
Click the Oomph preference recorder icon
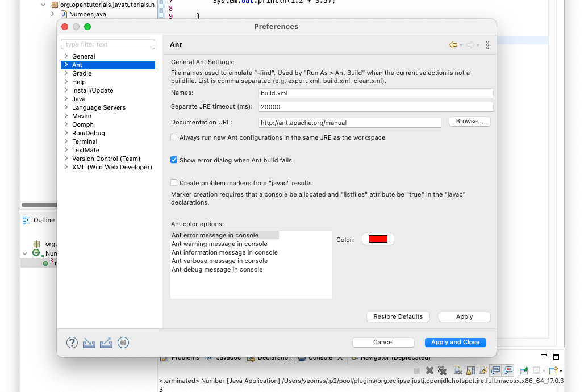pyautogui.click(x=123, y=343)
